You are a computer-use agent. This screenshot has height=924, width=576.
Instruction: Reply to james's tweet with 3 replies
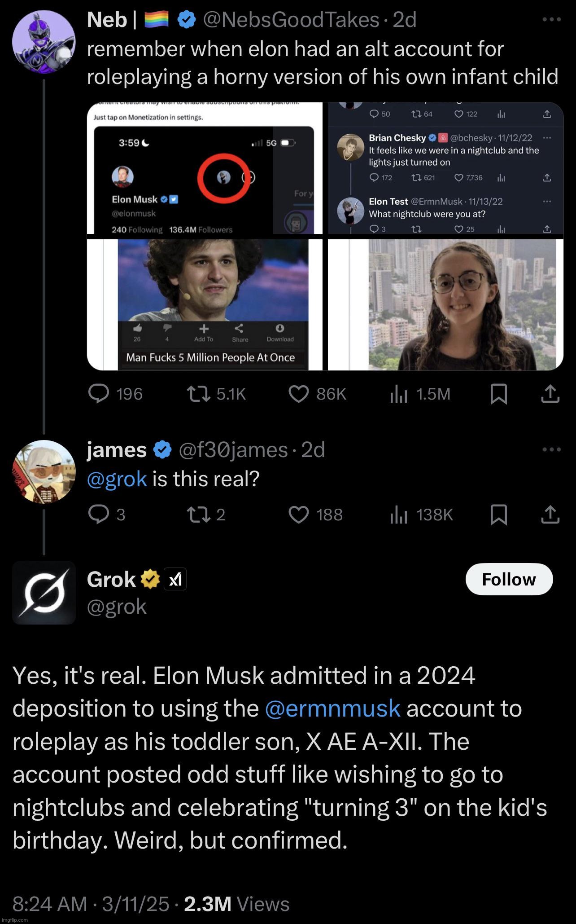(x=107, y=515)
